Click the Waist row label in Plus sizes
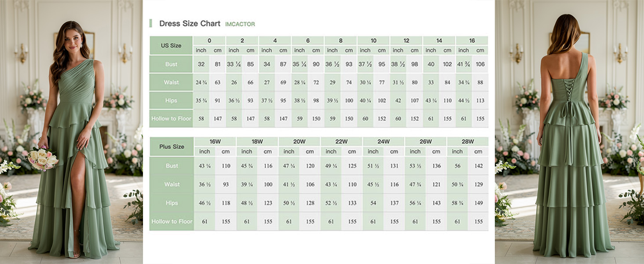 click(x=172, y=184)
